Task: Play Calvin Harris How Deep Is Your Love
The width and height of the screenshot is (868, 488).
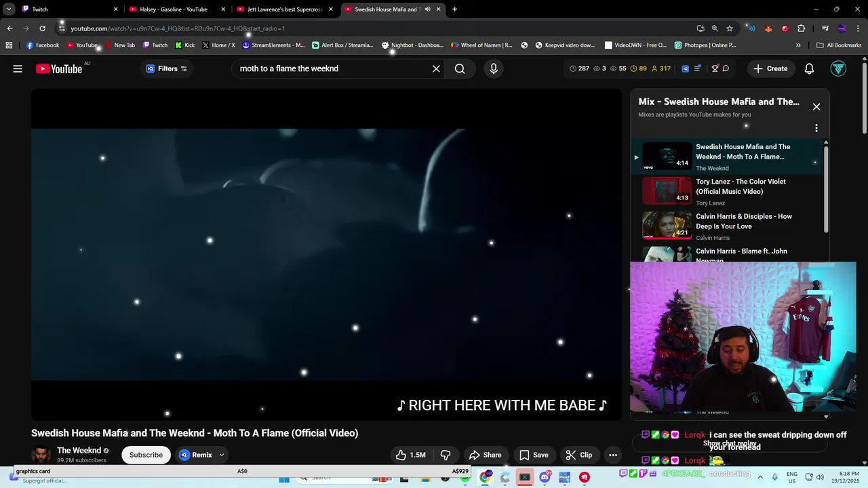Action: coord(727,226)
